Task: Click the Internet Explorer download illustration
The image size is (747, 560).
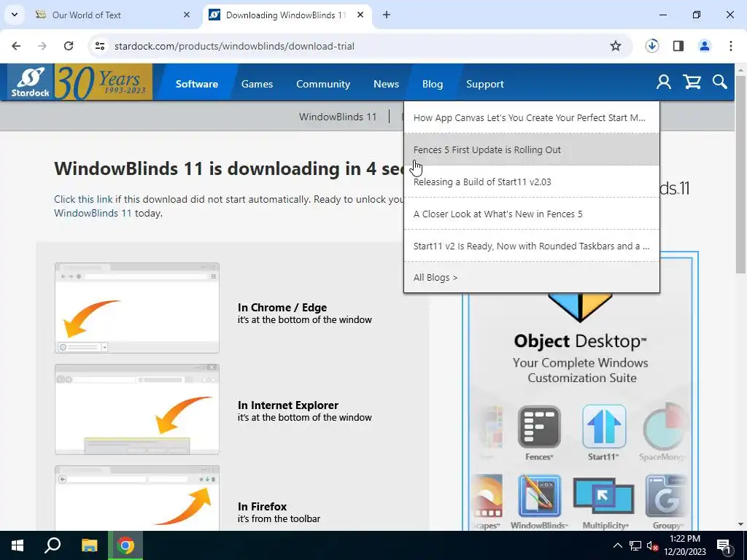Action: point(137,409)
